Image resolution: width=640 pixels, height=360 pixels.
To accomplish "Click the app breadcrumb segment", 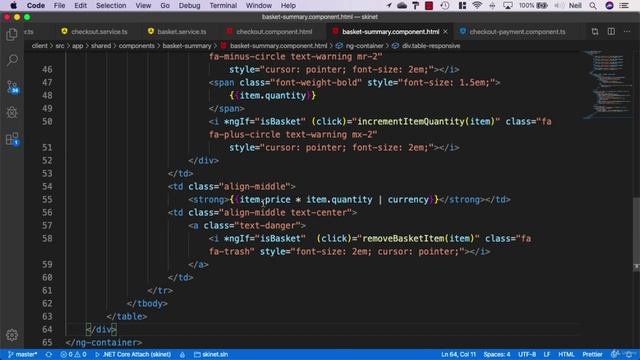I will click(x=78, y=46).
